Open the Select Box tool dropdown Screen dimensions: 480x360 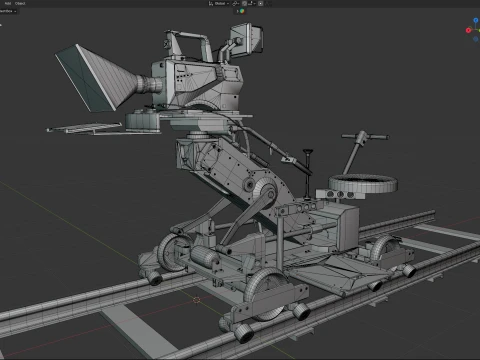pyautogui.click(x=7, y=11)
